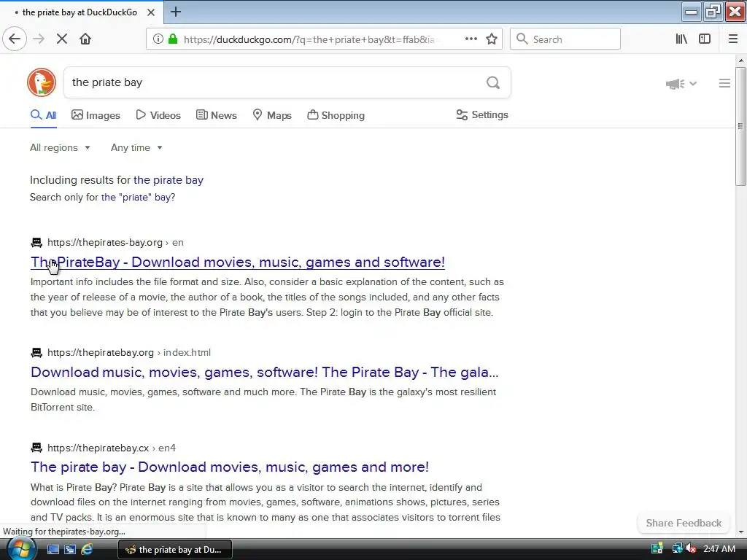Open the Library icon in toolbar
This screenshot has width=747, height=560.
[681, 39]
